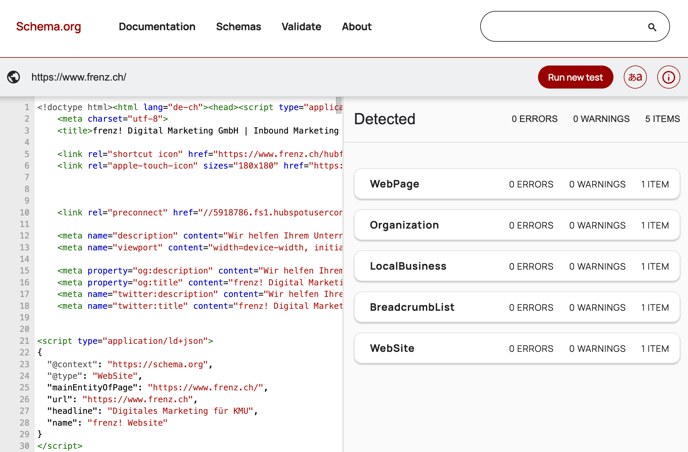Click the title tag code line
Image resolution: width=688 pixels, height=452 pixels.
click(198, 131)
